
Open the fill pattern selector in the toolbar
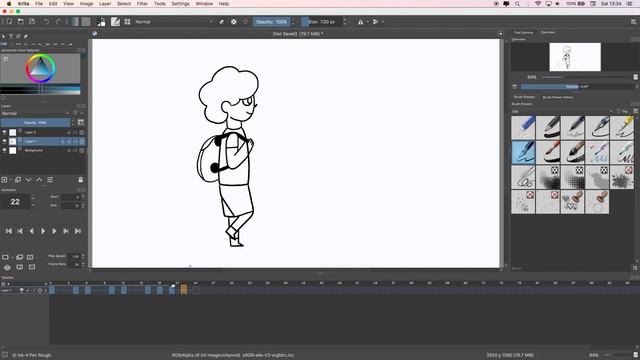pyautogui.click(x=86, y=22)
